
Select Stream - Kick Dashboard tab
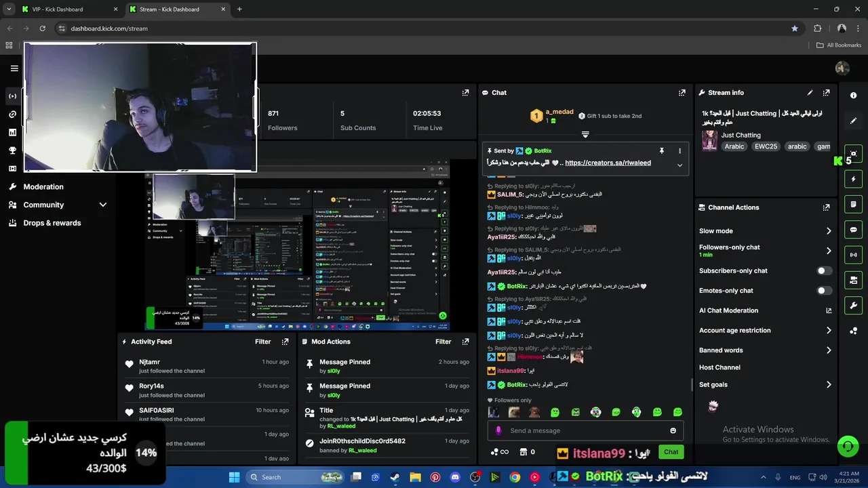point(176,9)
